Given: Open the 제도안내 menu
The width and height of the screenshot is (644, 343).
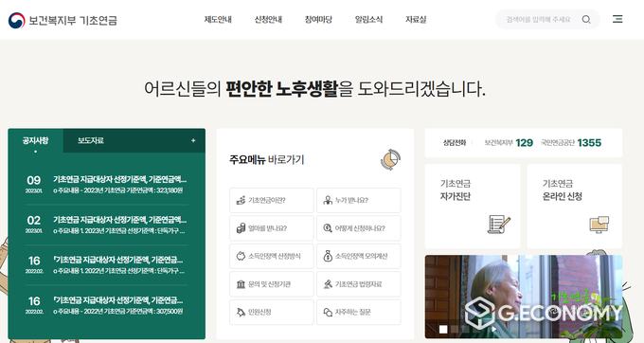Looking at the screenshot, I should (x=218, y=19).
